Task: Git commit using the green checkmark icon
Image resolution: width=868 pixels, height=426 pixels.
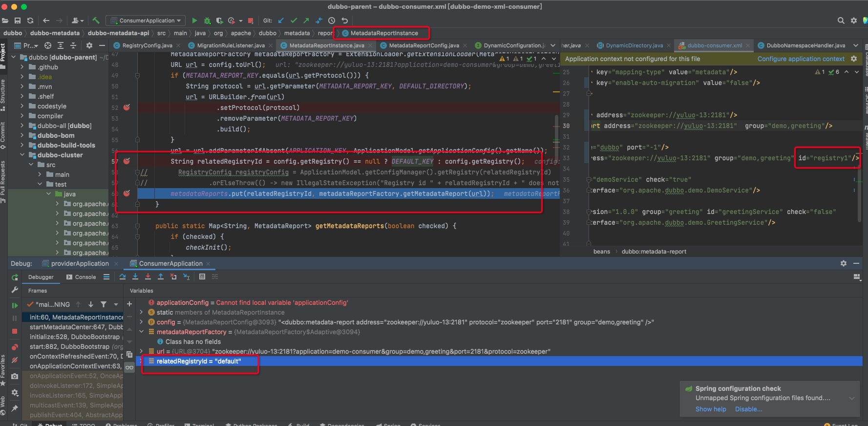Action: tap(294, 21)
